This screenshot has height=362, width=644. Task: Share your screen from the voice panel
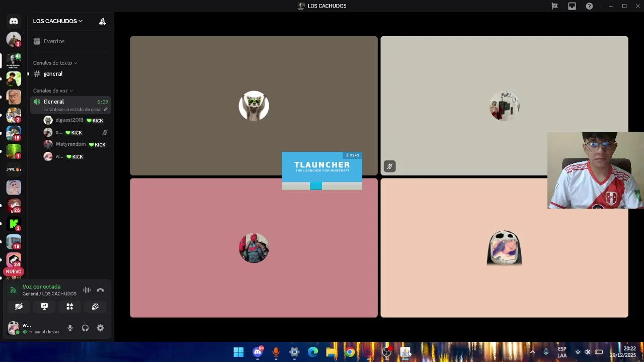(x=44, y=306)
